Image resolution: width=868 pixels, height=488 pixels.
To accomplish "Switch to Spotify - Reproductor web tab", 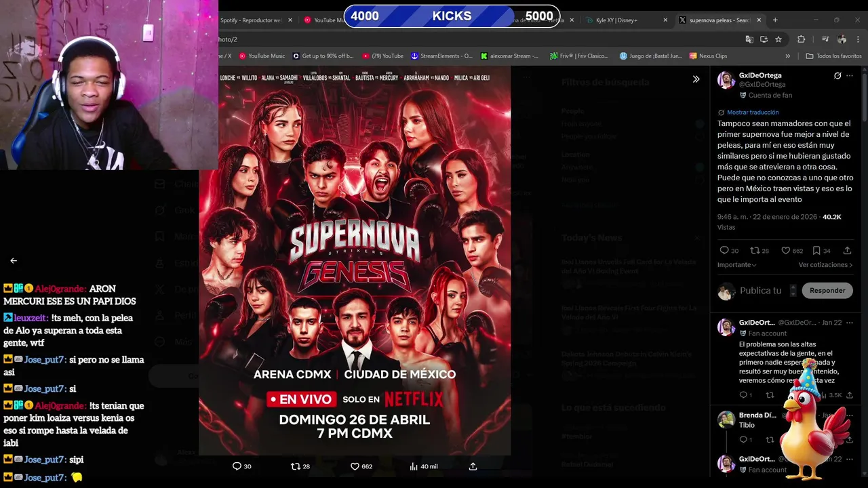I will click(x=251, y=20).
